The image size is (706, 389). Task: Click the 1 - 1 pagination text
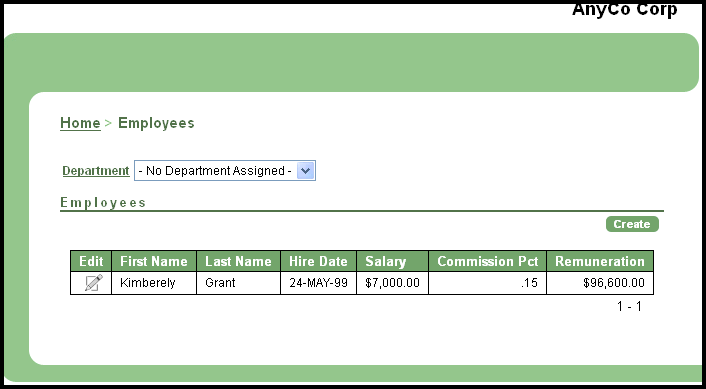pyautogui.click(x=629, y=307)
